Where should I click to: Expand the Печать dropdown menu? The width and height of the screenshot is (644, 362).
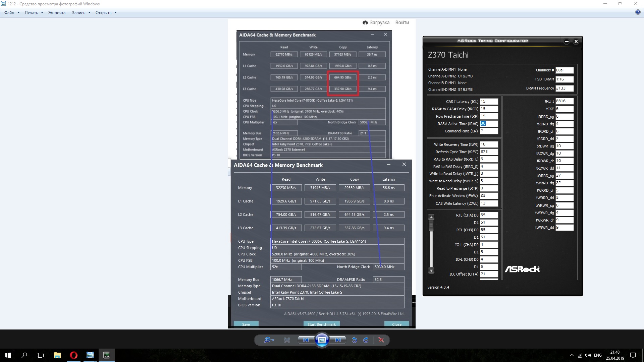coord(34,13)
